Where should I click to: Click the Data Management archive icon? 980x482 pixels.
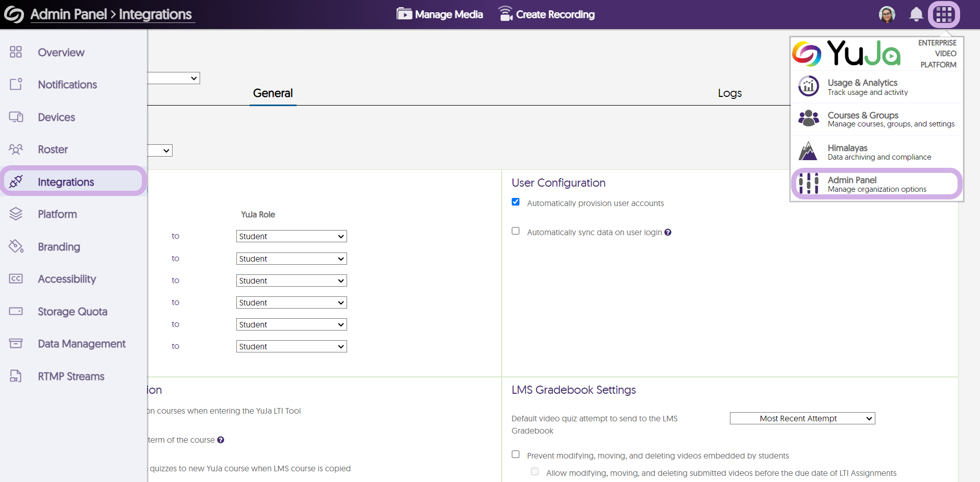click(x=16, y=343)
